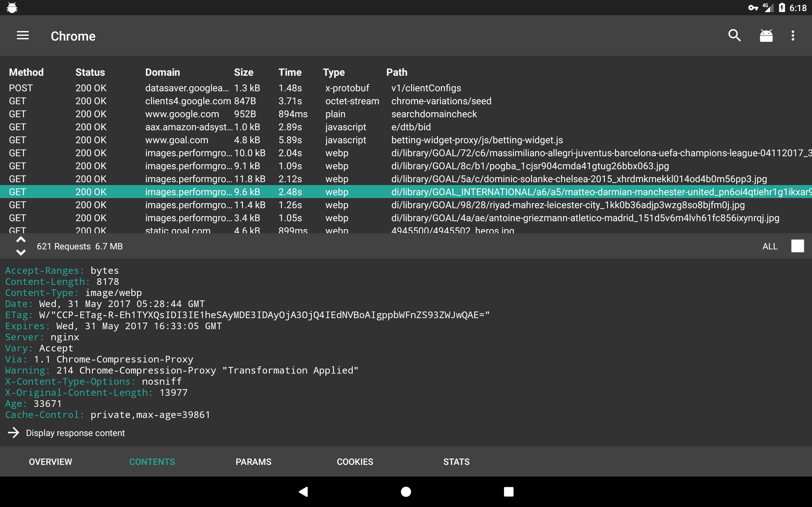This screenshot has height=507, width=812.
Task: Tap the arrow next to Display response content
Action: 14,433
